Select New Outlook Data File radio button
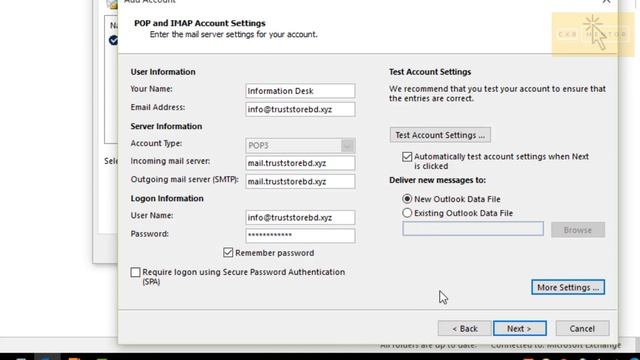The height and width of the screenshot is (360, 640). [407, 199]
